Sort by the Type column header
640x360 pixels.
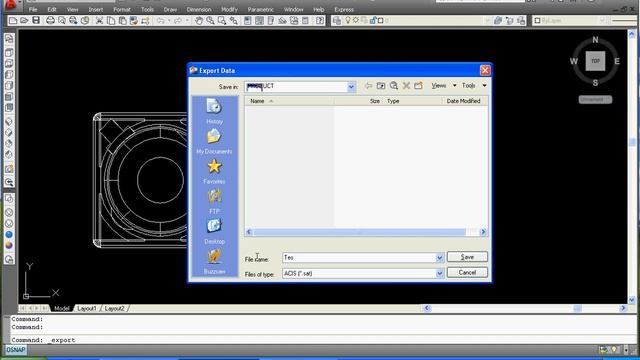tap(413, 101)
